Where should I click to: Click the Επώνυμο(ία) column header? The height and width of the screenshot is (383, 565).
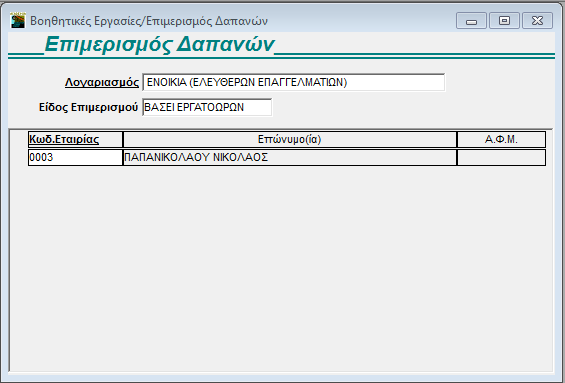[x=290, y=139]
